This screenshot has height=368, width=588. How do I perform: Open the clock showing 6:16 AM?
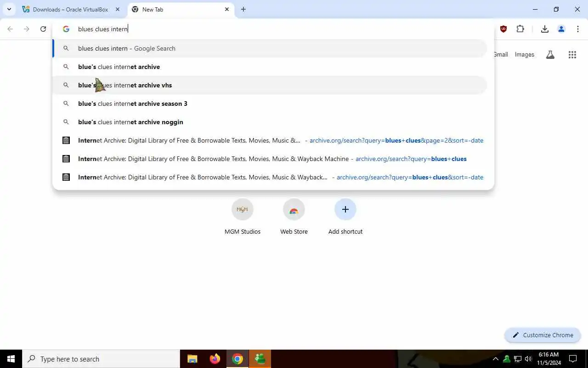pos(548,359)
